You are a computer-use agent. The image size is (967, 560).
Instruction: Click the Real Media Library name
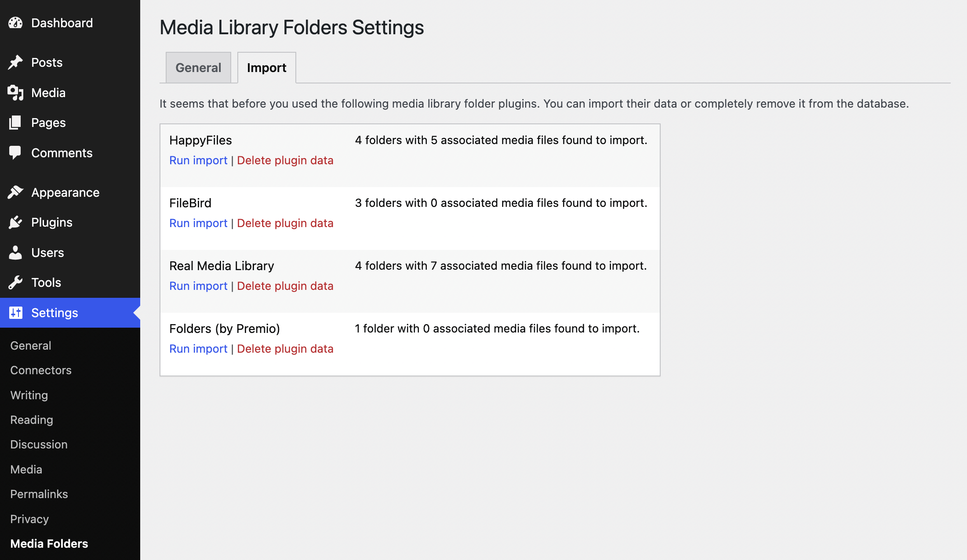[x=222, y=266]
